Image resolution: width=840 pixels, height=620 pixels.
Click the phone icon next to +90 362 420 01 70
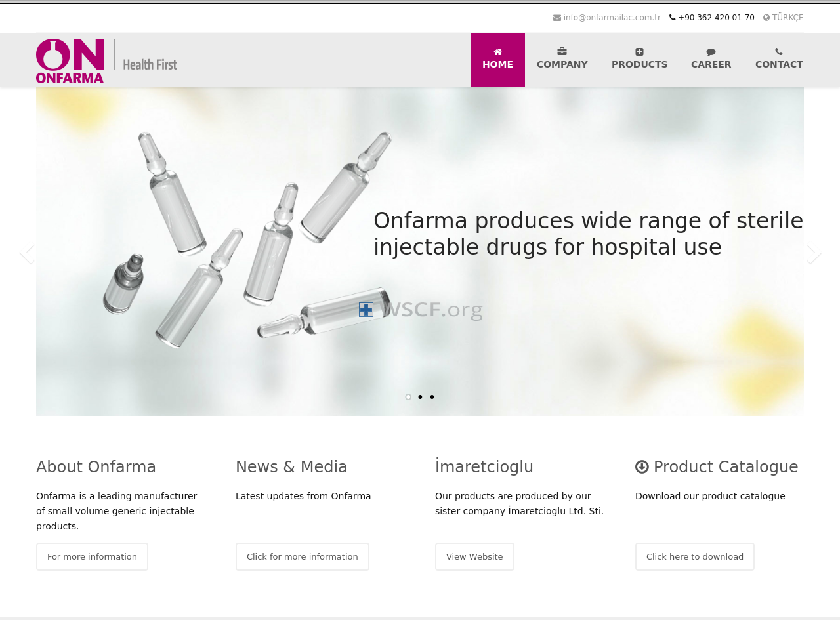(672, 18)
